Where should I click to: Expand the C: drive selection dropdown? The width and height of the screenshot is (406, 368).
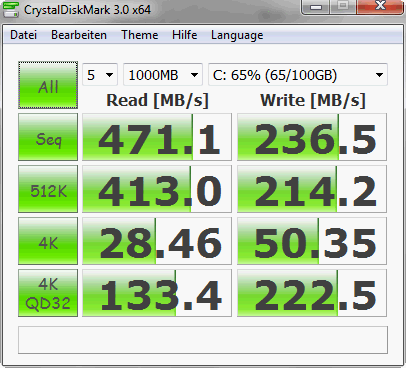pyautogui.click(x=298, y=75)
